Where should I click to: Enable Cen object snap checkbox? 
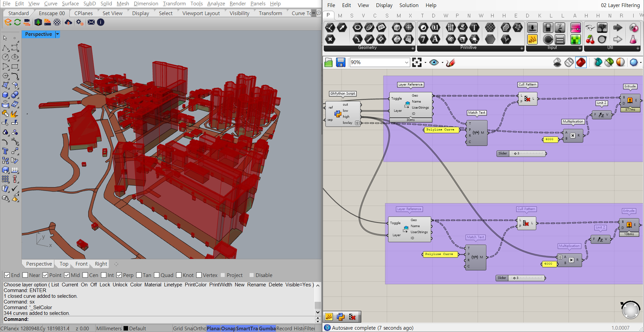85,275
